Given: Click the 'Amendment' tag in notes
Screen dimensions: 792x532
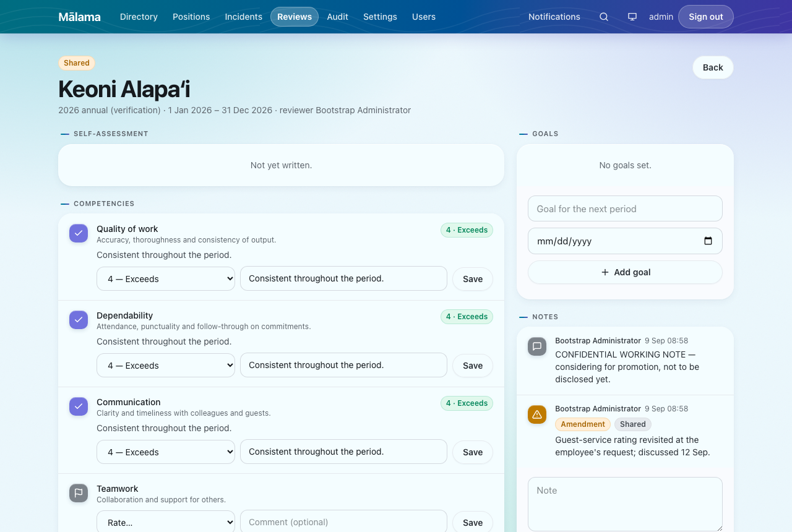Looking at the screenshot, I should pyautogui.click(x=583, y=424).
